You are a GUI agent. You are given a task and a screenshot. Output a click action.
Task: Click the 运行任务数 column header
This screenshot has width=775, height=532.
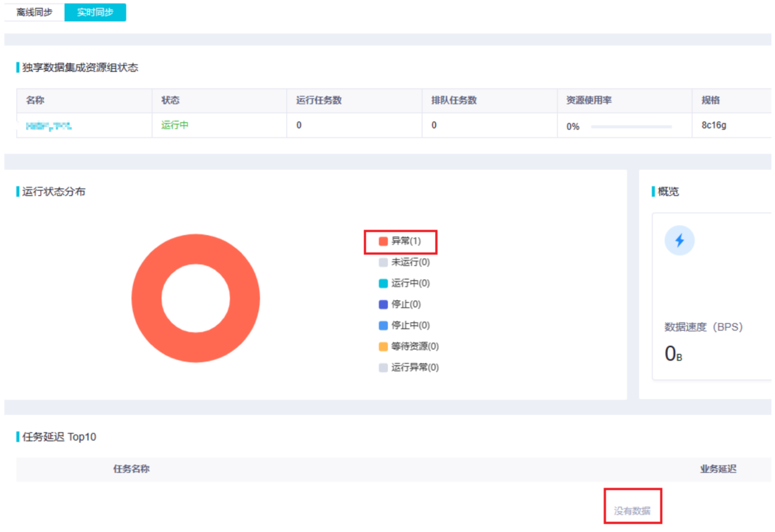coord(319,100)
